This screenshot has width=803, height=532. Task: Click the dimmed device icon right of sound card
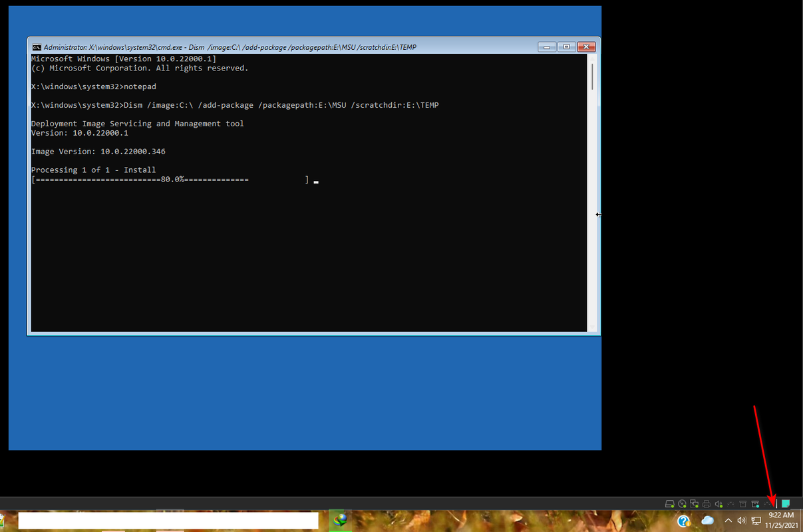[x=730, y=504]
